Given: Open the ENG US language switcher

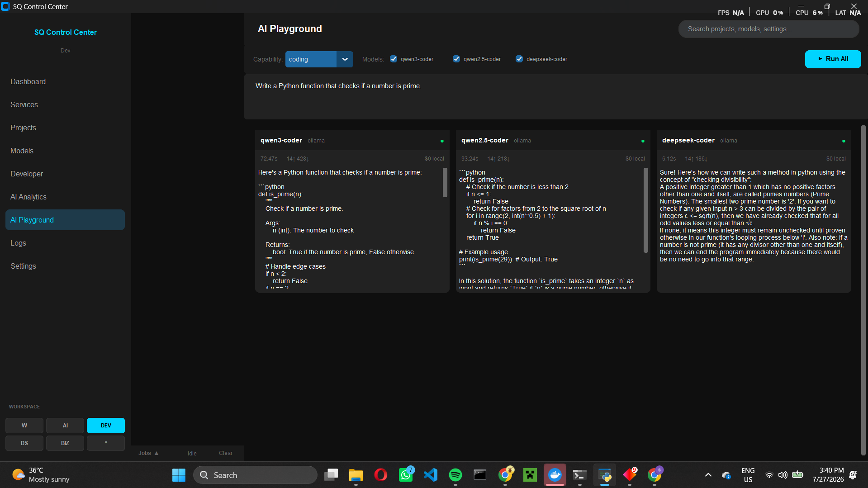Looking at the screenshot, I should 748,475.
